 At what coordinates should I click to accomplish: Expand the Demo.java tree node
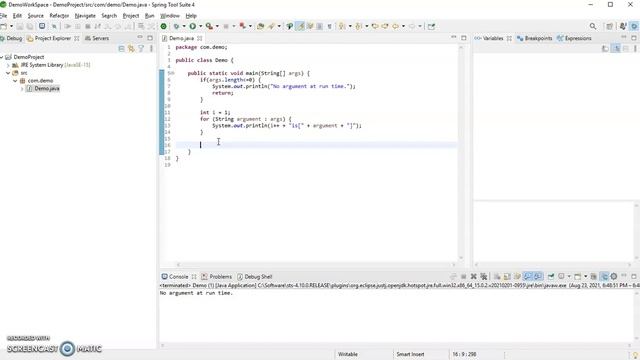coord(22,89)
